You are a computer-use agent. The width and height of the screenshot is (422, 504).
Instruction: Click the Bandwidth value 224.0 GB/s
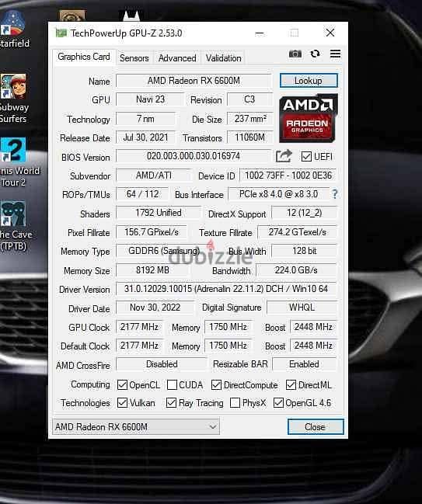(x=296, y=270)
